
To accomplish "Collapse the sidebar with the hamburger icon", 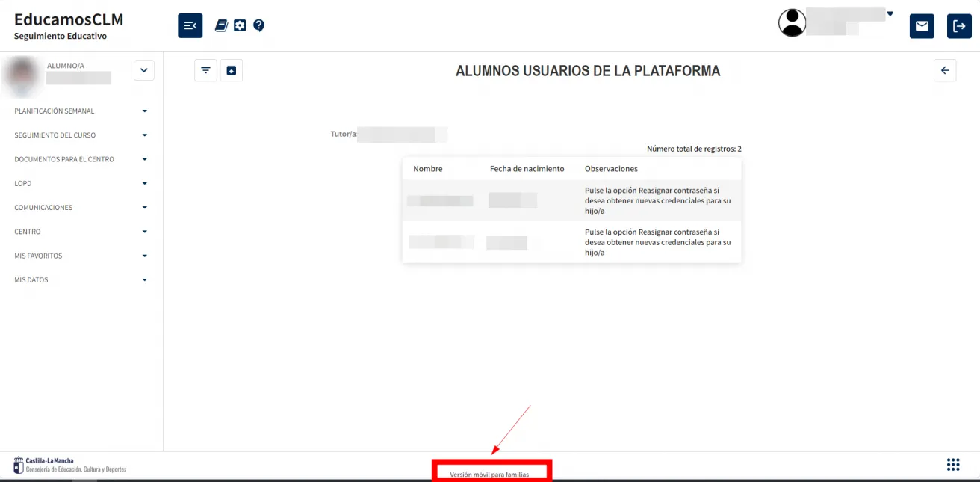I will click(x=190, y=25).
